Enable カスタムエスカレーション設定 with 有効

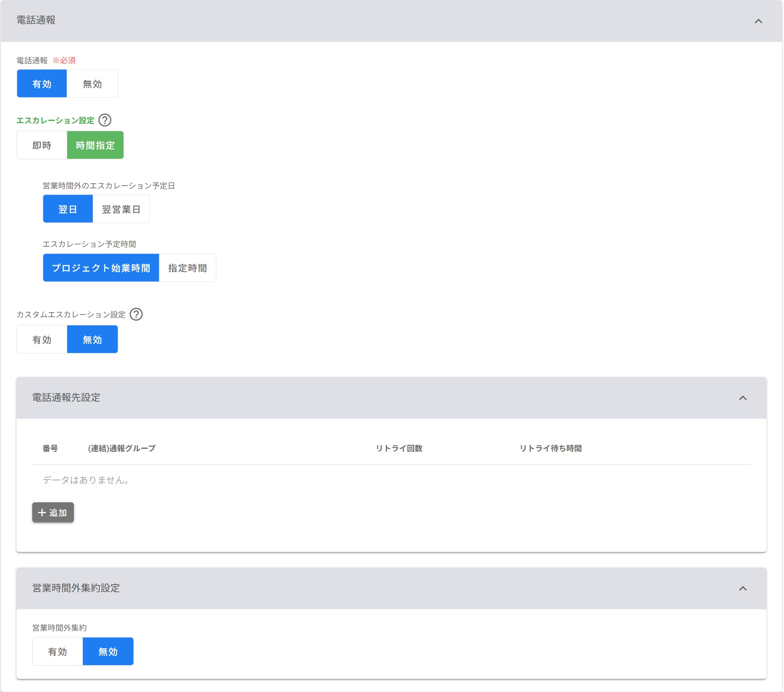[42, 339]
